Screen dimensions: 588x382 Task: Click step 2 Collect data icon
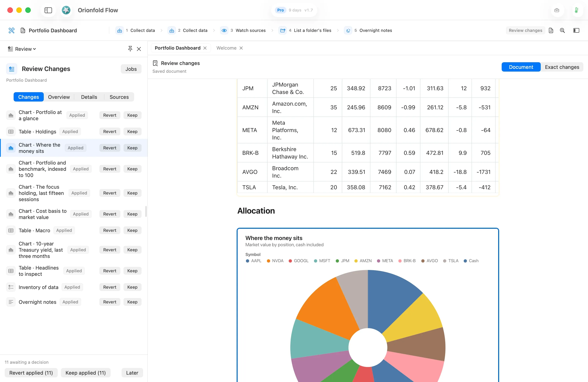pyautogui.click(x=172, y=30)
